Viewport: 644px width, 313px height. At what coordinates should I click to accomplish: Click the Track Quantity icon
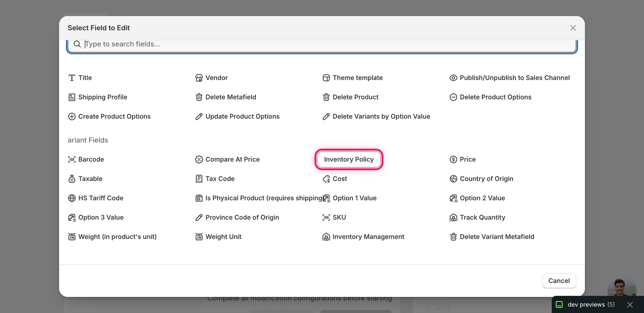tap(453, 218)
